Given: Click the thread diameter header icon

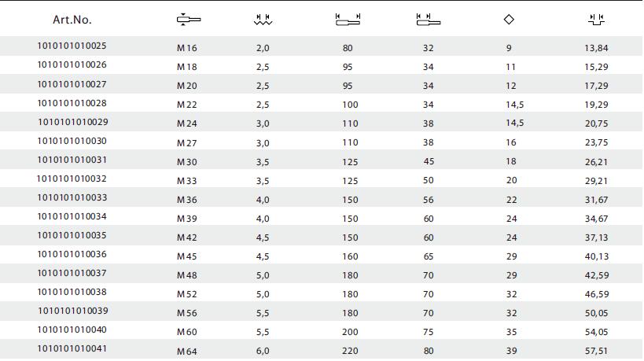Looking at the screenshot, I should (189, 20).
